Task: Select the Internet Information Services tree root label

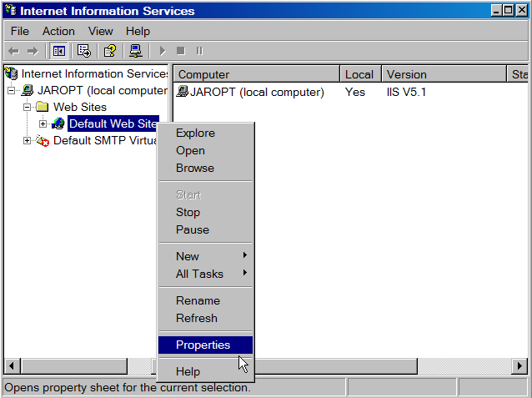Action: coord(94,73)
